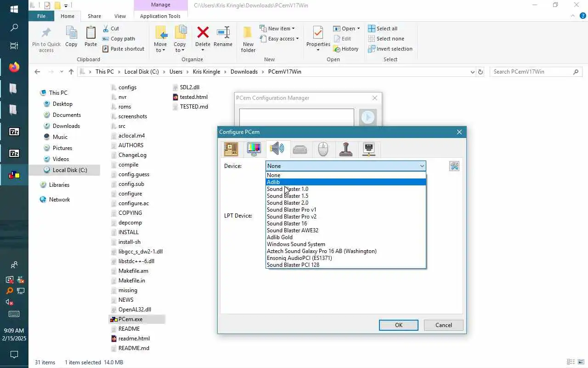Open Firefox from the taskbar

tap(14, 67)
